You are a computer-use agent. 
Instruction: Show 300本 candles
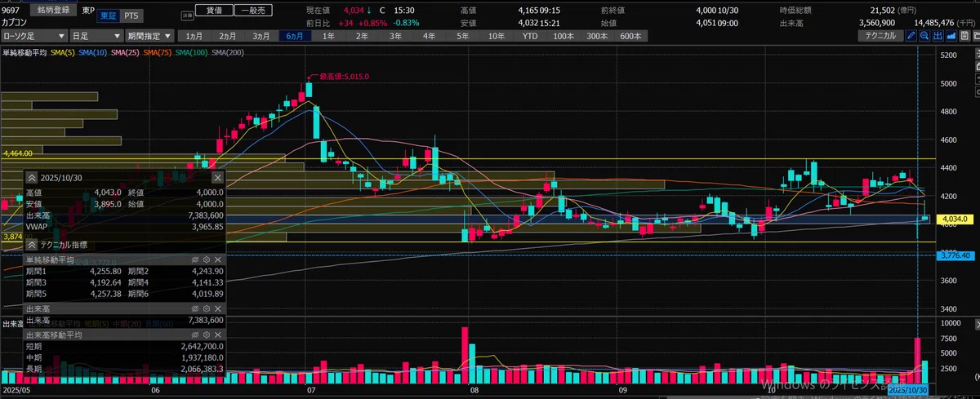597,36
